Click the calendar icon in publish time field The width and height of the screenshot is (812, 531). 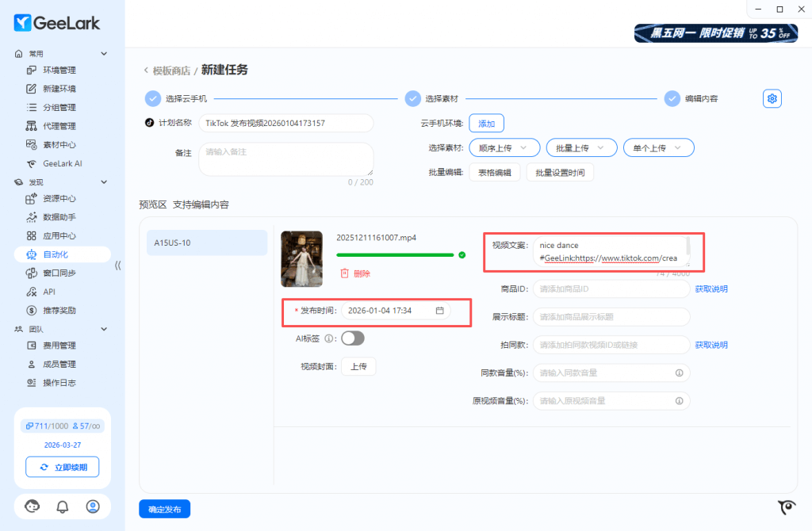click(x=439, y=311)
